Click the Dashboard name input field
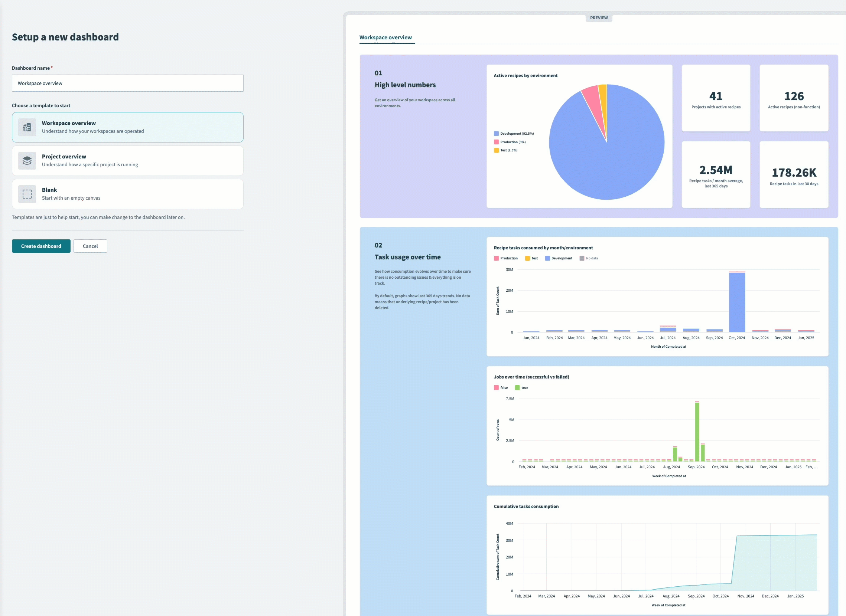 pos(127,83)
